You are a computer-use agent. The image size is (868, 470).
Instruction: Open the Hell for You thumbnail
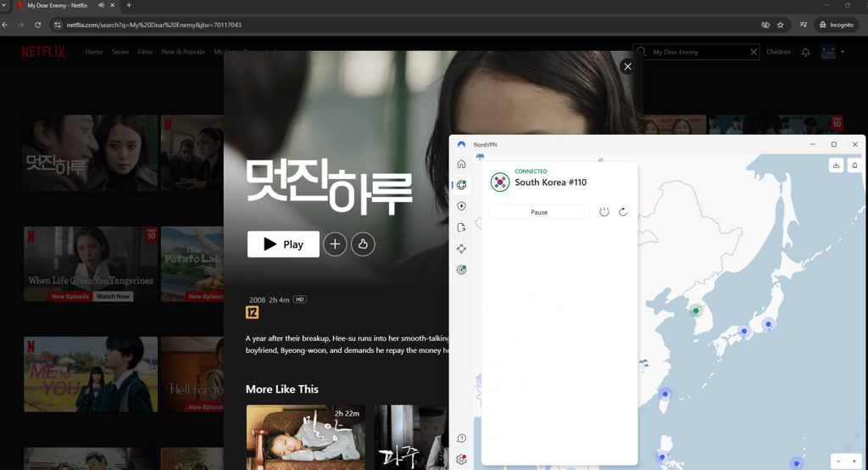(192, 374)
